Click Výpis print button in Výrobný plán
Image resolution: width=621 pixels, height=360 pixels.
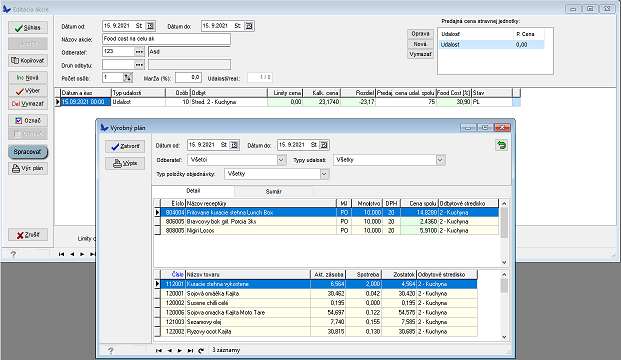coord(125,163)
